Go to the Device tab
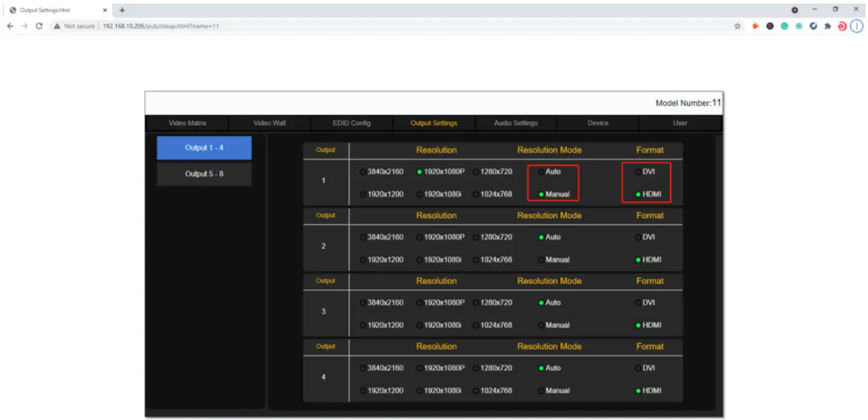Image resolution: width=868 pixels, height=420 pixels. pos(598,123)
